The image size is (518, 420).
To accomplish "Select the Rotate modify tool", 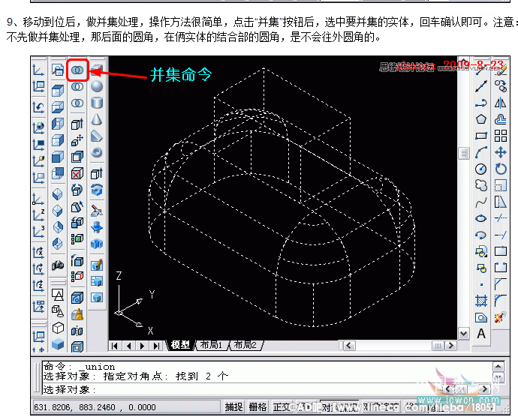I will point(501,169).
